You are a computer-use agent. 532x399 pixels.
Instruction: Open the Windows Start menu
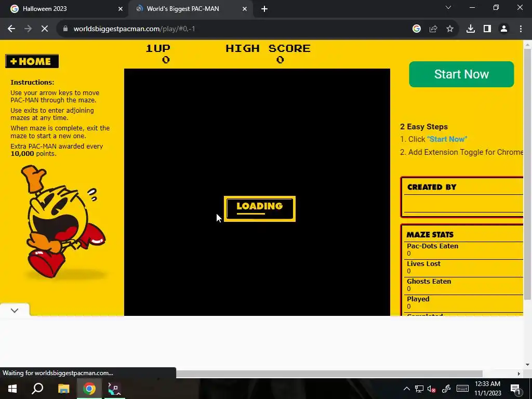(12, 389)
